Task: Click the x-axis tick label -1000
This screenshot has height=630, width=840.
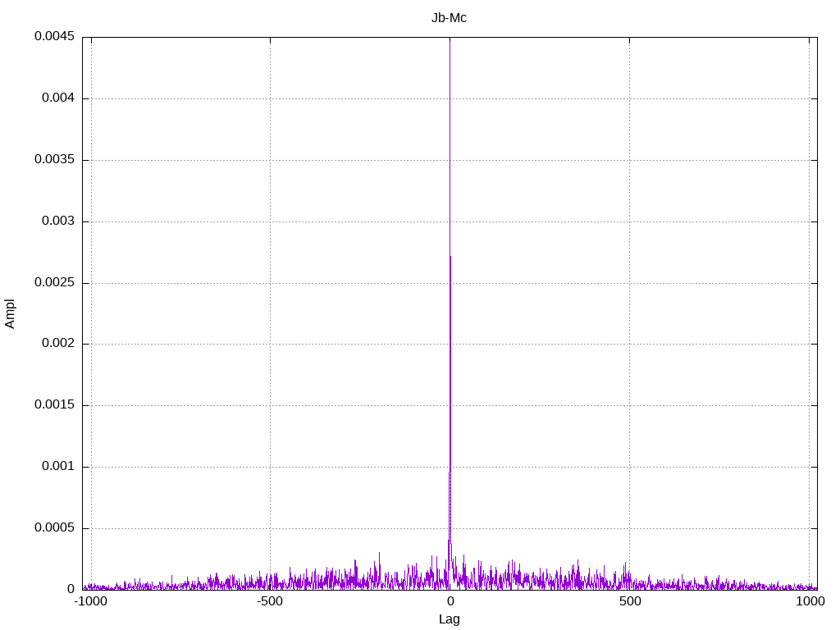Action: click(x=91, y=601)
